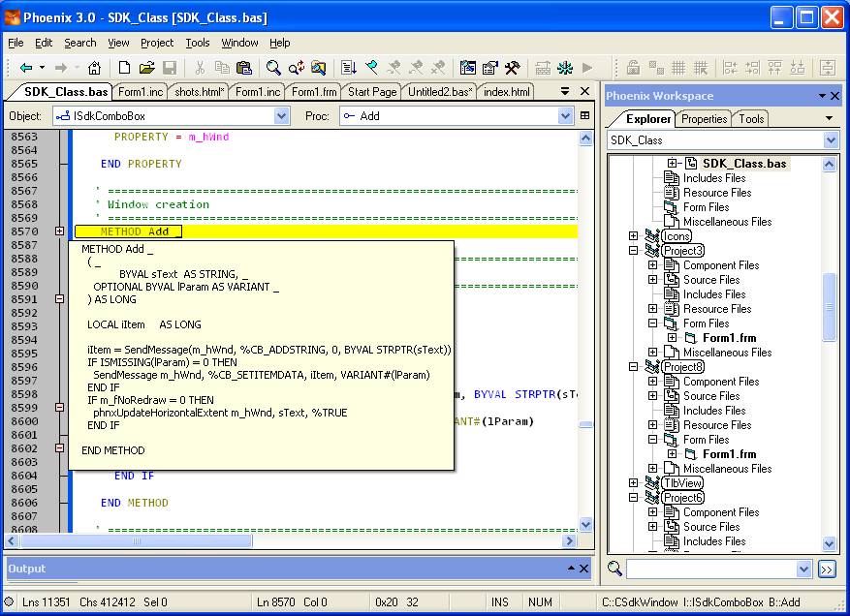The width and height of the screenshot is (850, 616).
Task: Click the editor vertical scroll down arrow
Action: 585,524
